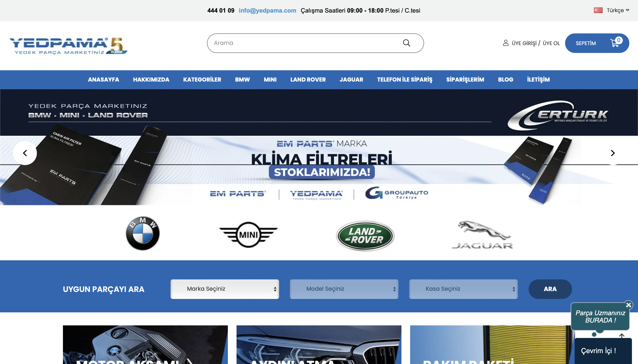Click the scroll-to-top arrow icon
This screenshot has height=364, width=638.
622,336
